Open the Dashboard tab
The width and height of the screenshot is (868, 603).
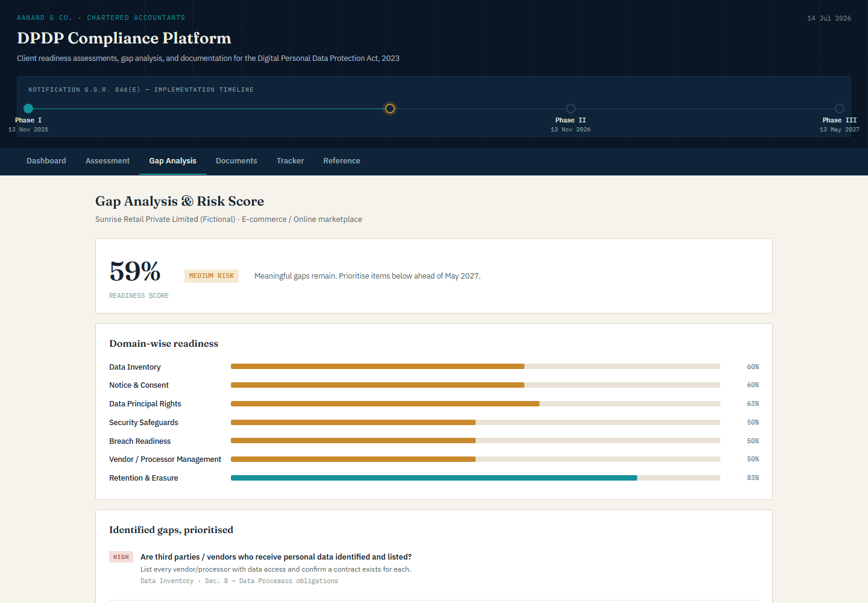pyautogui.click(x=46, y=161)
